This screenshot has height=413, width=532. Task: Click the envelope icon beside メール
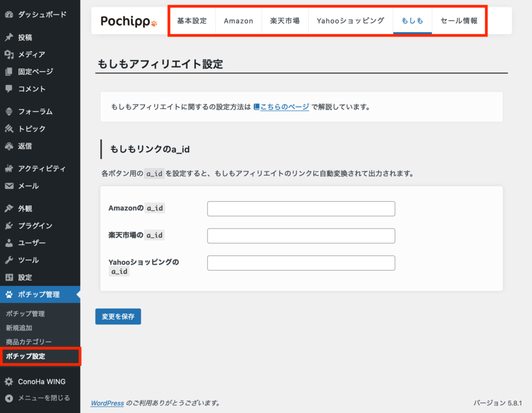click(9, 186)
